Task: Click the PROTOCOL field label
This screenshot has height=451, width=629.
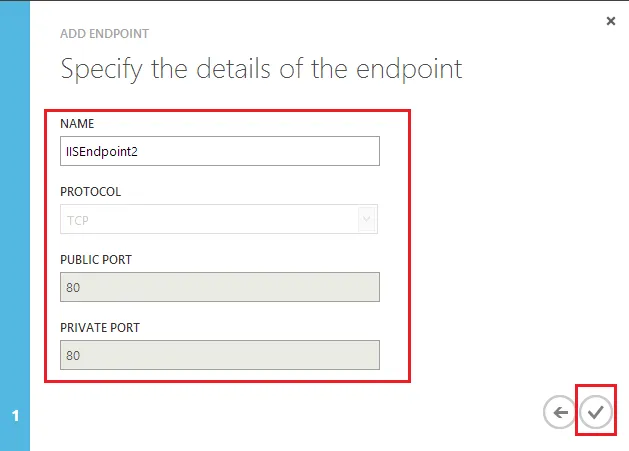Action: (x=91, y=192)
